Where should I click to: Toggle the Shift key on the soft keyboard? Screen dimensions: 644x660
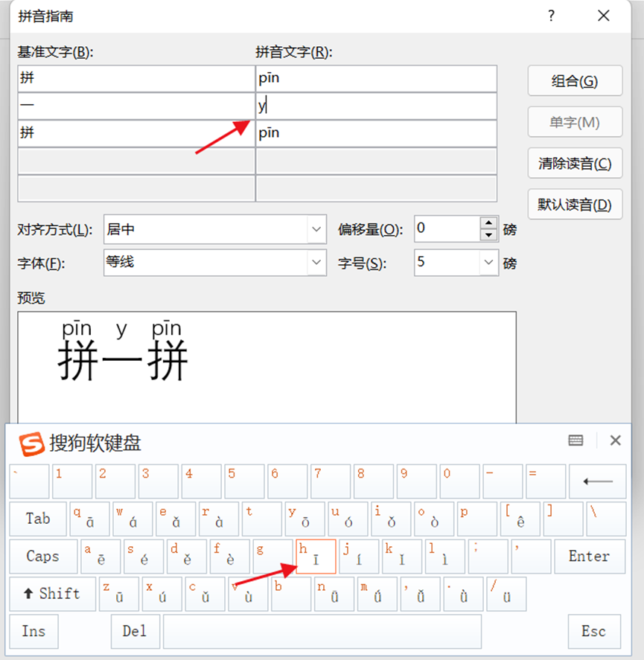click(52, 594)
